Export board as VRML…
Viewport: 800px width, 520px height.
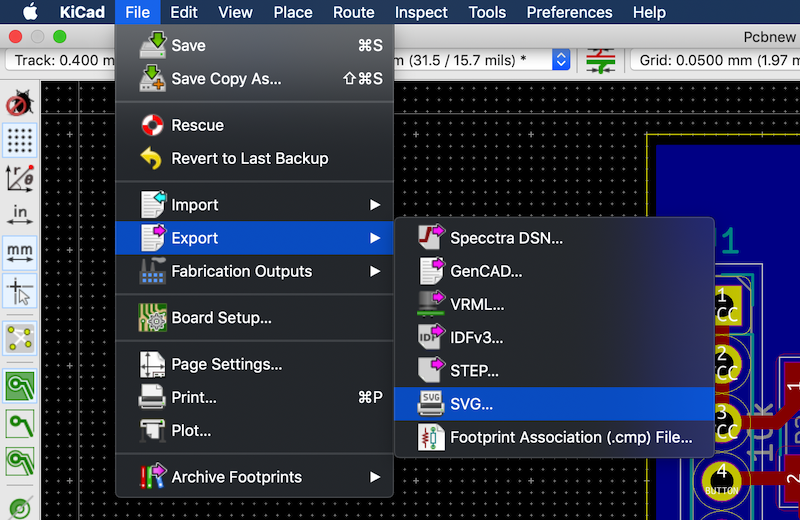click(554, 304)
